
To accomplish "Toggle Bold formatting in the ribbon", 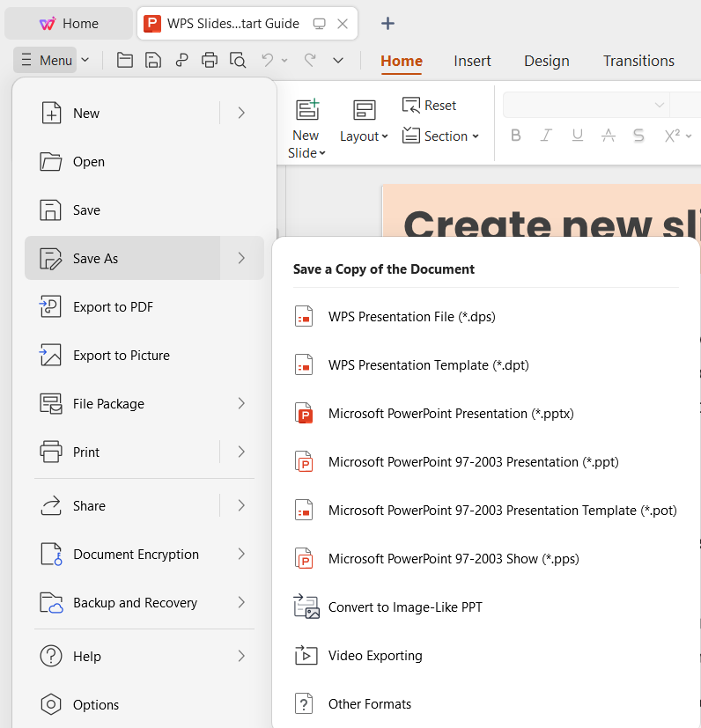I will [516, 136].
